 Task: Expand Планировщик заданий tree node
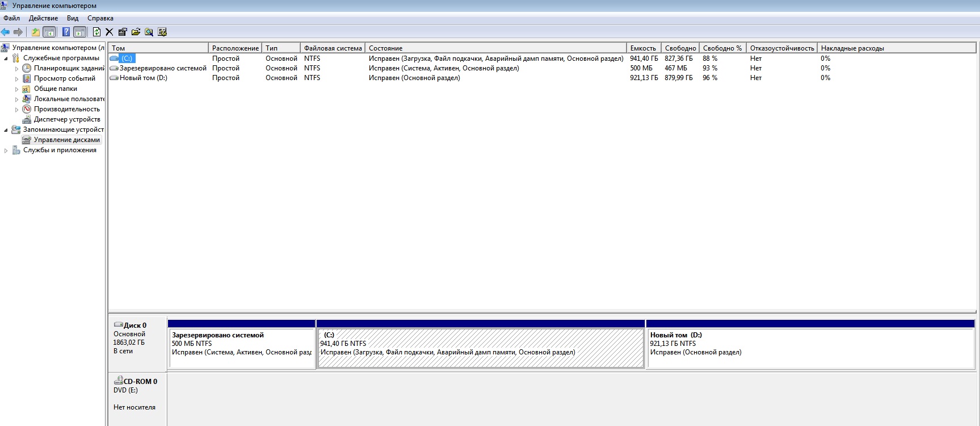pos(16,69)
